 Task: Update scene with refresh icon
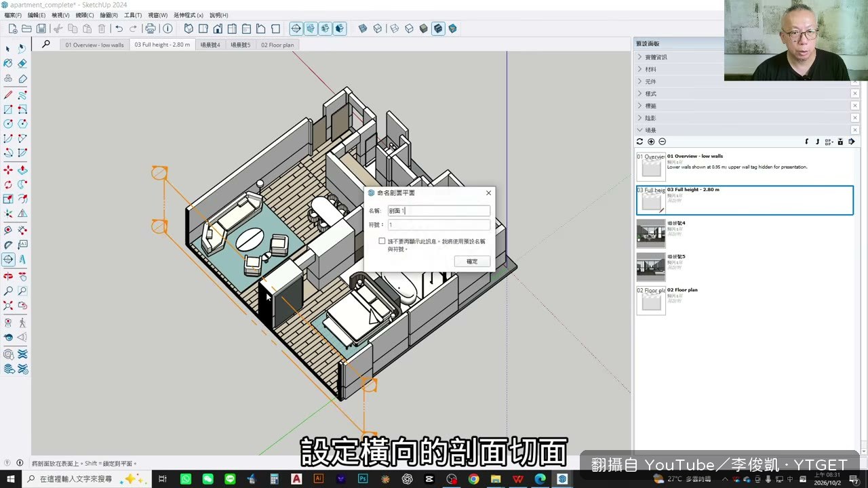[639, 142]
